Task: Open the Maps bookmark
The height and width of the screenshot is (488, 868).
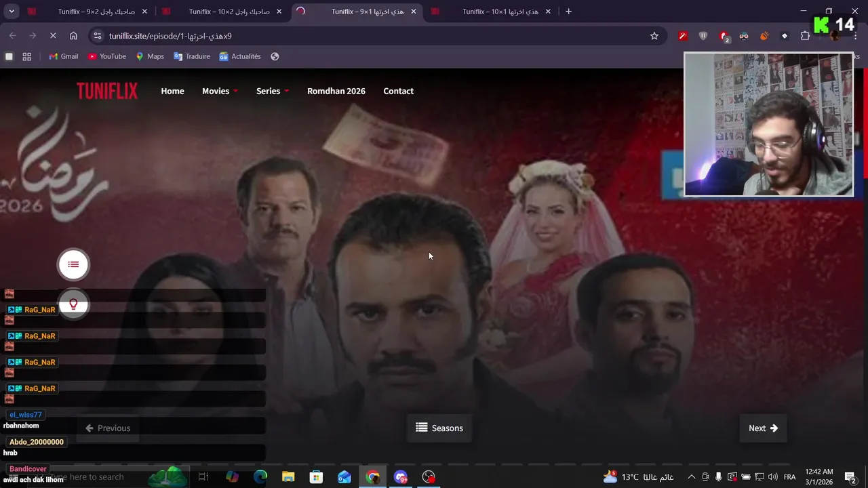Action: pyautogui.click(x=150, y=56)
